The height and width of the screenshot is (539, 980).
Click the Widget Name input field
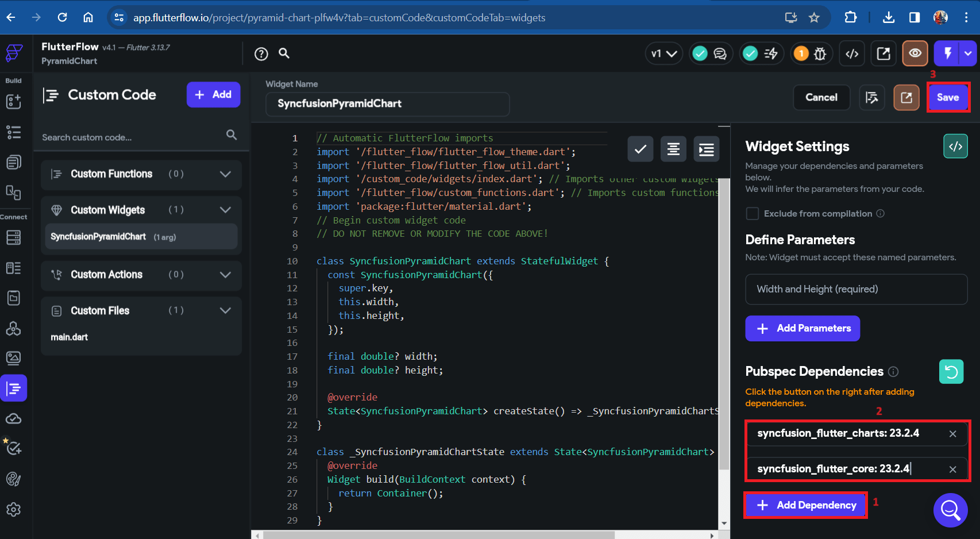pyautogui.click(x=388, y=104)
